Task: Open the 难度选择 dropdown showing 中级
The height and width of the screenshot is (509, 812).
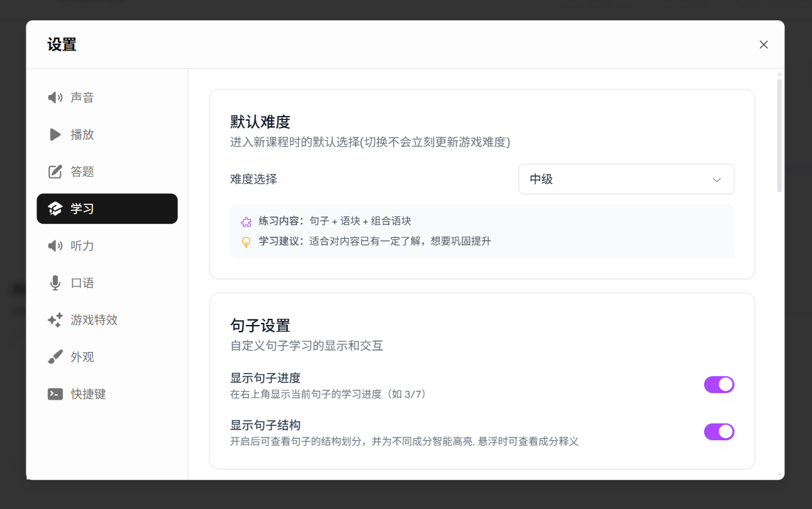Action: (626, 179)
